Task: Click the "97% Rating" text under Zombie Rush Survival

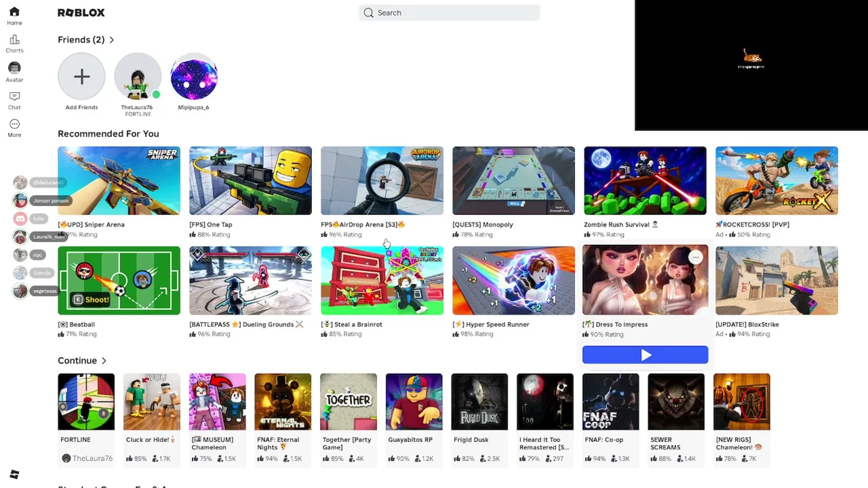Action: click(608, 235)
